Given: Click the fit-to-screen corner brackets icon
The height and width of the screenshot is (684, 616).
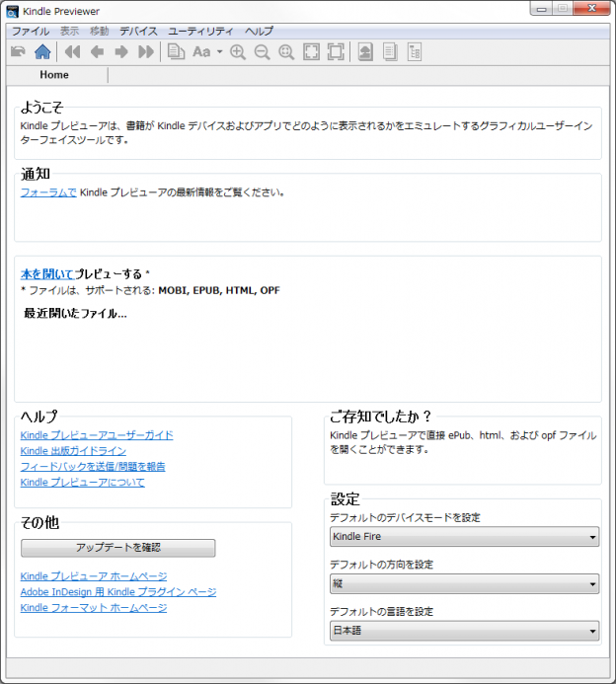Looking at the screenshot, I should (311, 52).
